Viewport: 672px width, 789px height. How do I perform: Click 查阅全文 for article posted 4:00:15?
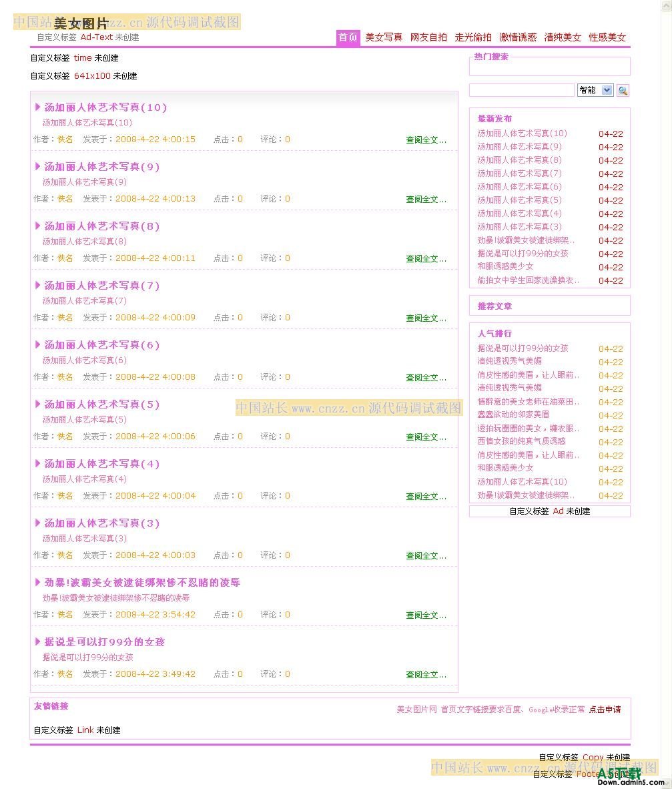click(x=426, y=140)
